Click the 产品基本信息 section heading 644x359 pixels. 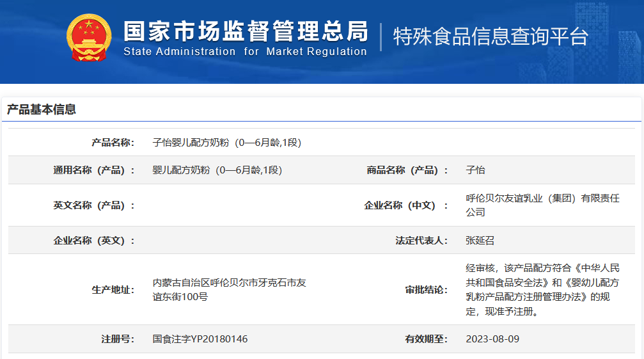[42, 109]
